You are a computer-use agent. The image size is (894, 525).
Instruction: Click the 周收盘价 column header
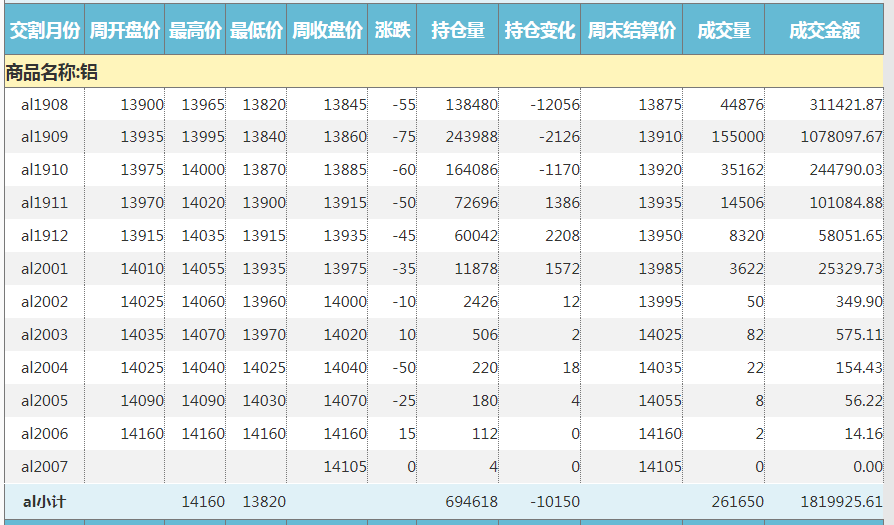coord(327,31)
